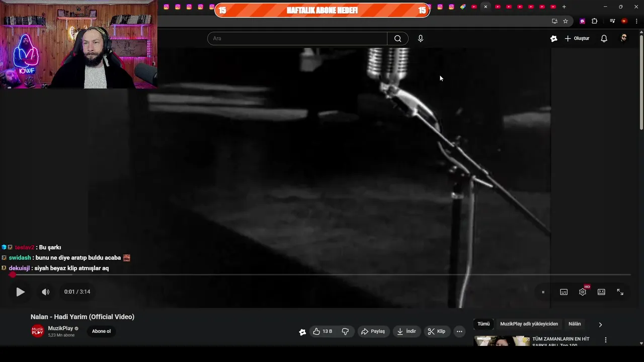
Task: Select the MuzikPlay adlı yükleyiciden chip
Action: [529, 324]
